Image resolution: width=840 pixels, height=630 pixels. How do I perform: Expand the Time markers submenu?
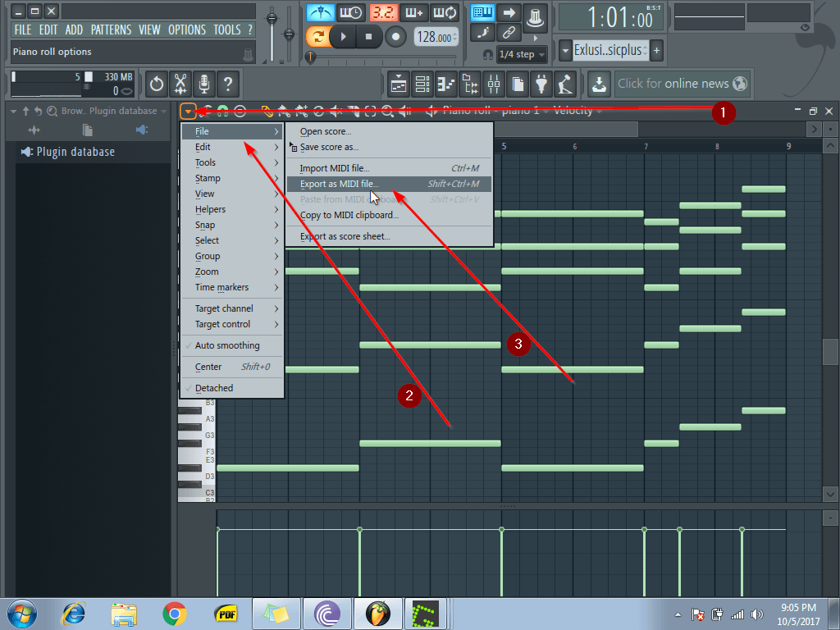coord(232,287)
